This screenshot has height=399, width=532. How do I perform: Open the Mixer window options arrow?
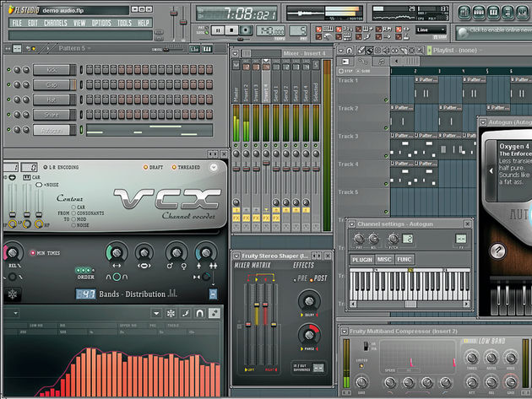[235, 53]
